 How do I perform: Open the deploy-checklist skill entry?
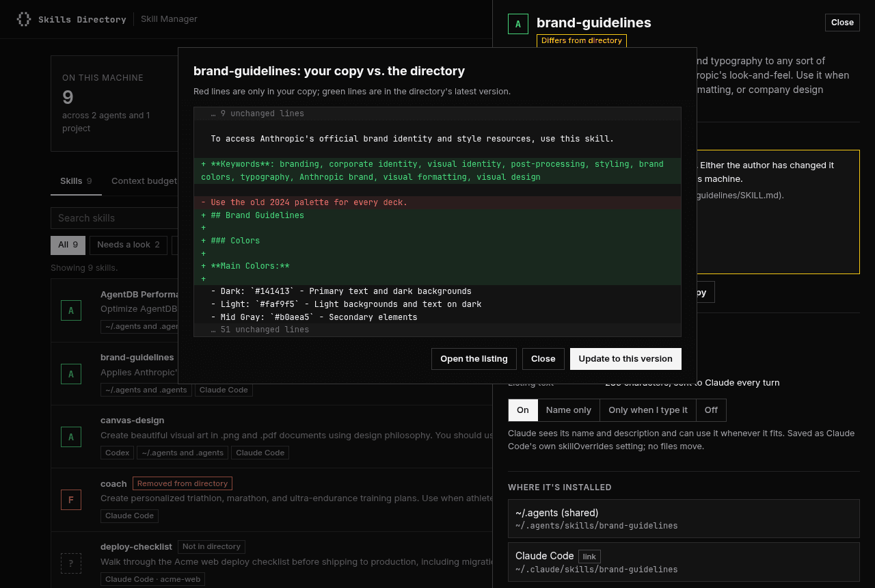pos(271,561)
